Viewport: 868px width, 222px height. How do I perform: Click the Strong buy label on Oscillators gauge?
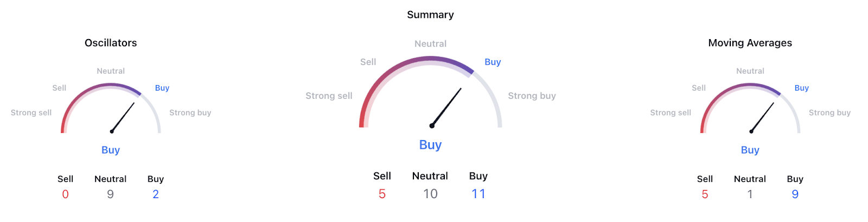pos(190,113)
